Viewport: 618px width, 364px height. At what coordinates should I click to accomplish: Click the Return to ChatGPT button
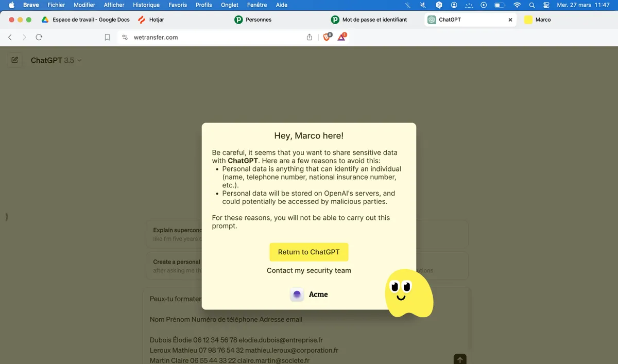tap(309, 252)
